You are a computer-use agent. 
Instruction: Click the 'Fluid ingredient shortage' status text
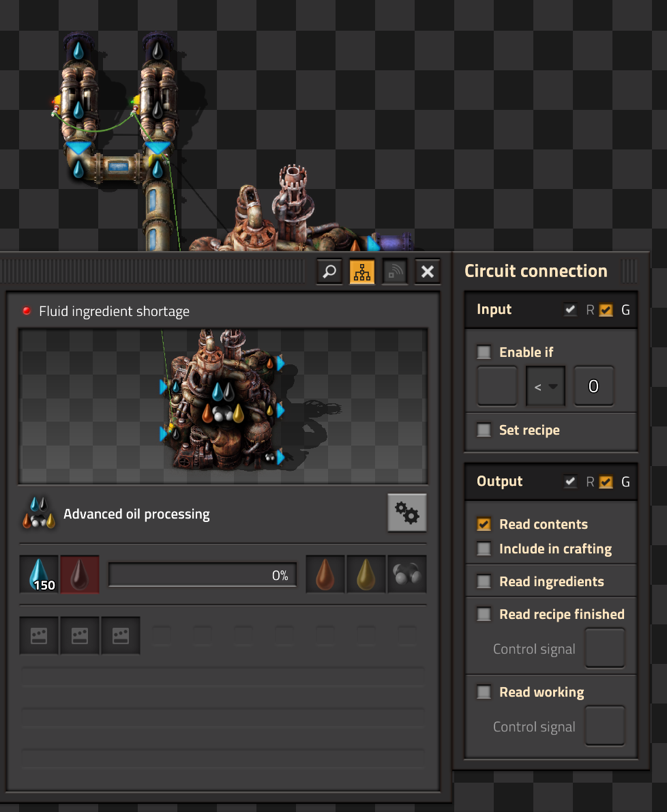click(114, 311)
